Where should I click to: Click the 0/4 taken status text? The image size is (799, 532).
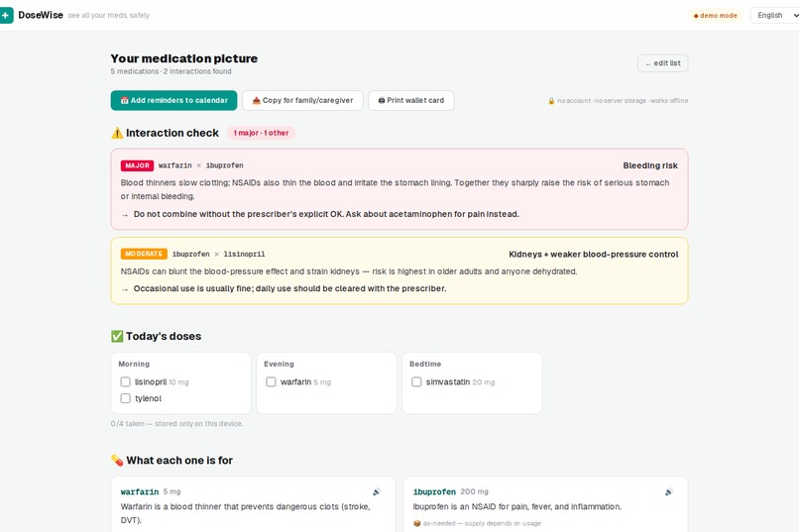point(176,424)
